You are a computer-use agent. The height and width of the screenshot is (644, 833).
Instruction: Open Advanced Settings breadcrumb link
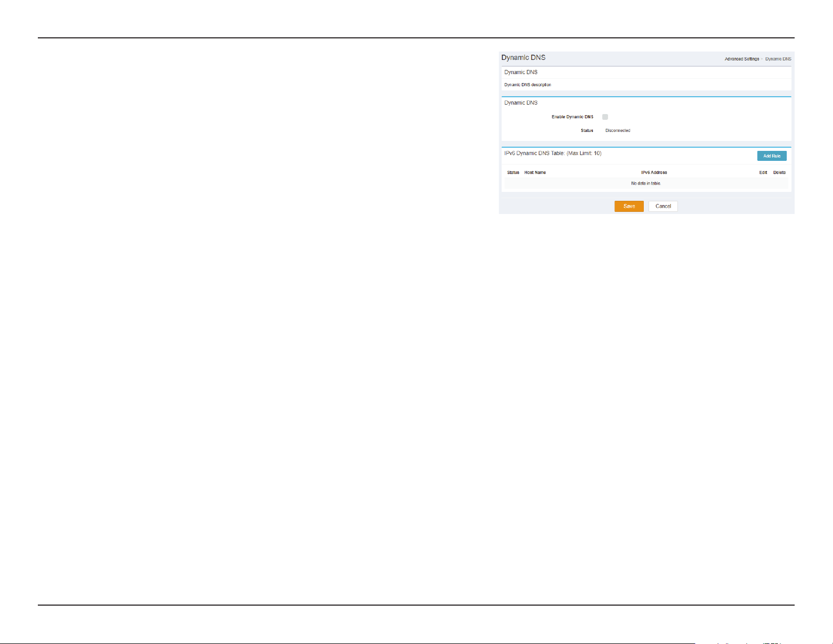[742, 59]
